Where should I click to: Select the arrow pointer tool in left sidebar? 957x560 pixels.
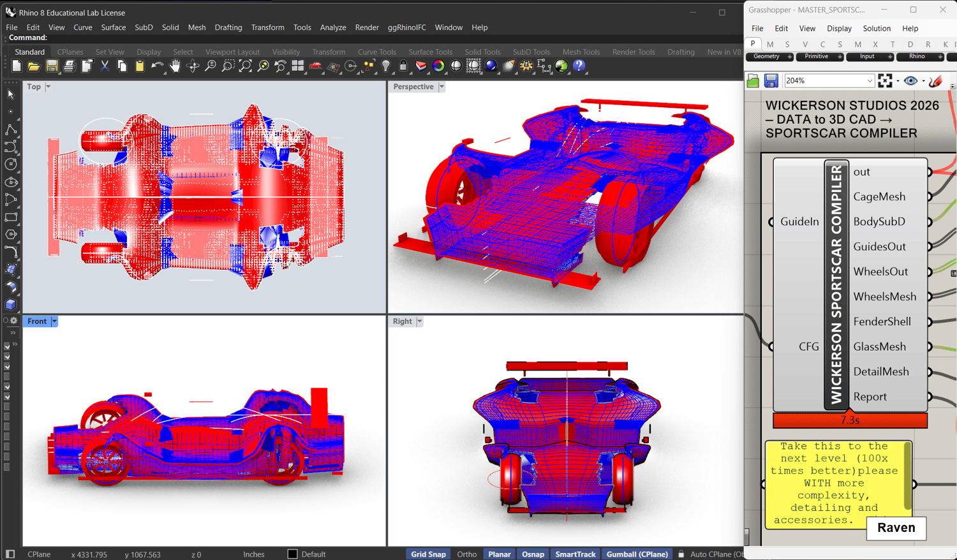click(x=11, y=94)
